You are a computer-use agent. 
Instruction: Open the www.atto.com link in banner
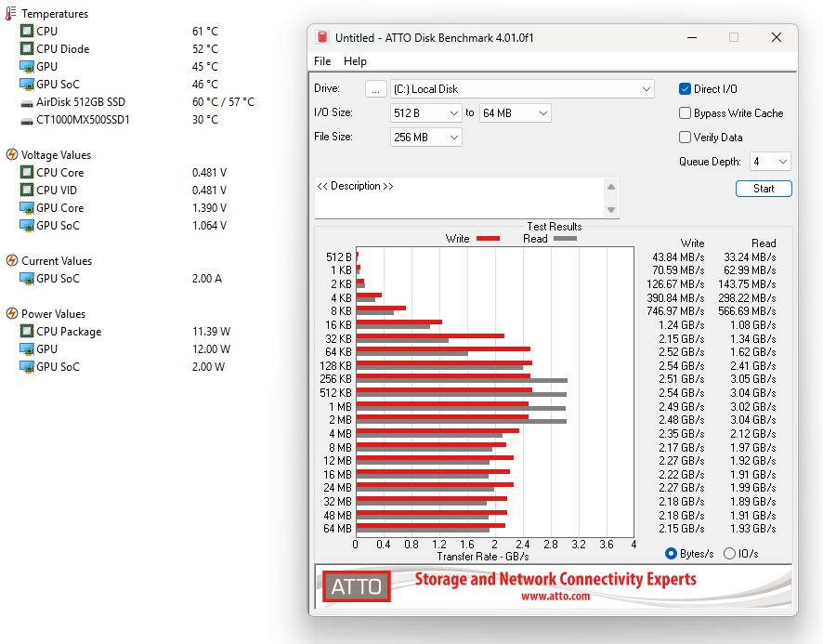click(x=555, y=597)
